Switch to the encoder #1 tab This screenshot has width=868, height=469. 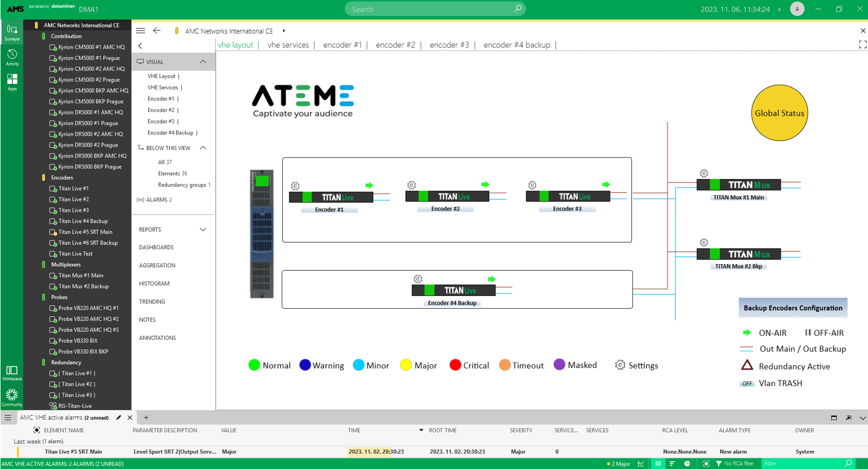pyautogui.click(x=343, y=45)
